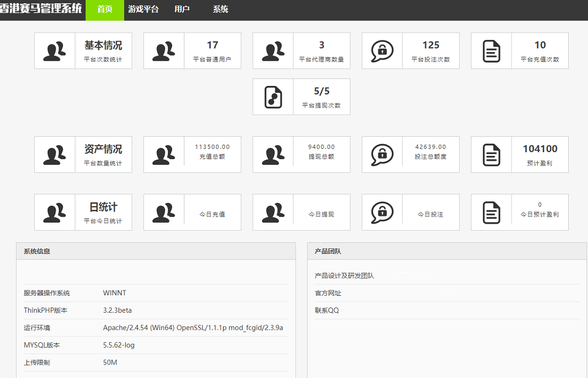Open the 用户 menu
This screenshot has height=378, width=588.
[182, 10]
